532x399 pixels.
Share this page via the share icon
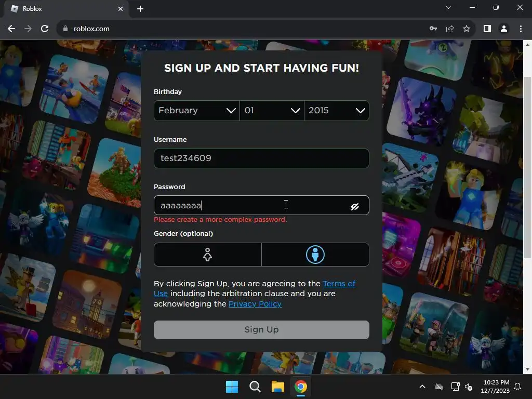450,29
